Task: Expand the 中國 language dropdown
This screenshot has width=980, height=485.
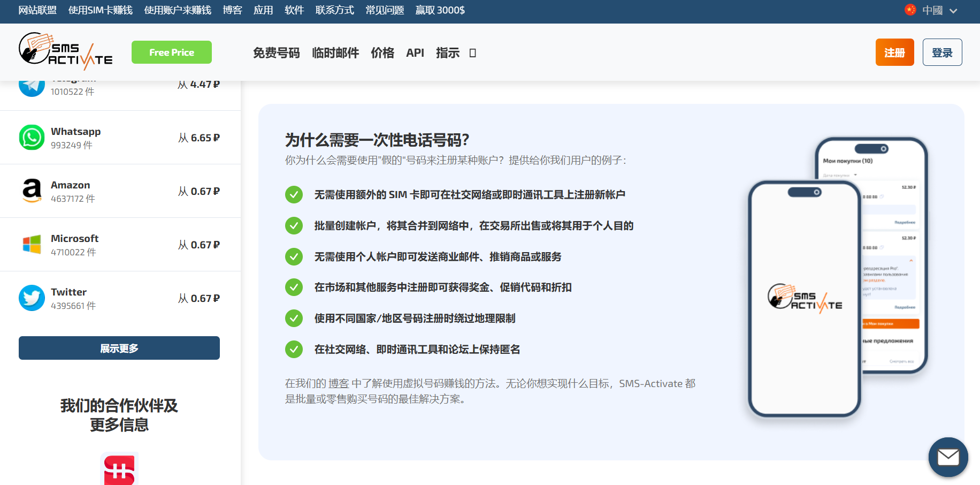Action: 931,10
